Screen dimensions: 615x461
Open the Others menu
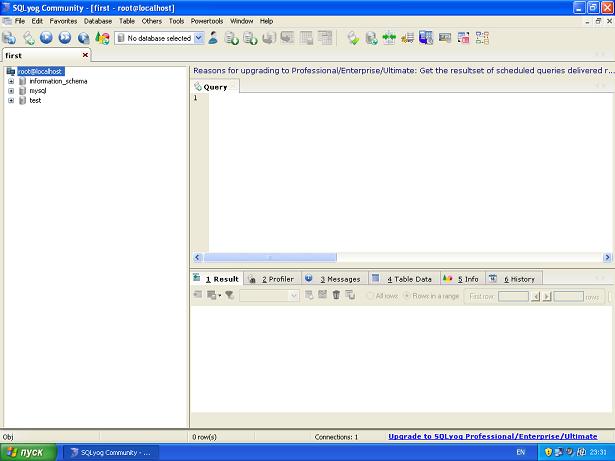(x=152, y=21)
